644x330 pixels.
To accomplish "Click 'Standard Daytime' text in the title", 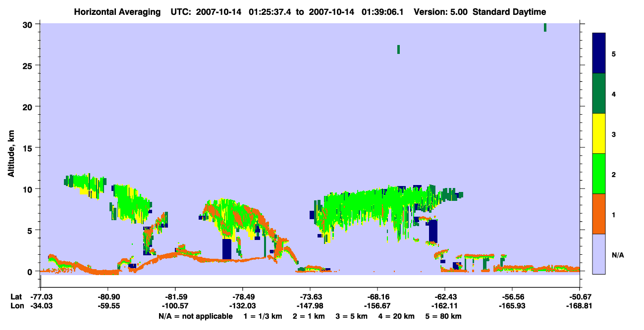I will [509, 12].
